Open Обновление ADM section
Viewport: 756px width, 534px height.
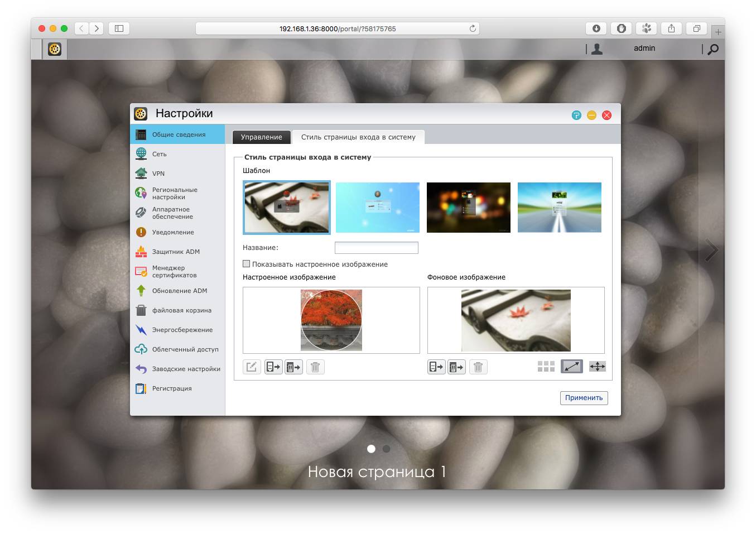tap(177, 291)
